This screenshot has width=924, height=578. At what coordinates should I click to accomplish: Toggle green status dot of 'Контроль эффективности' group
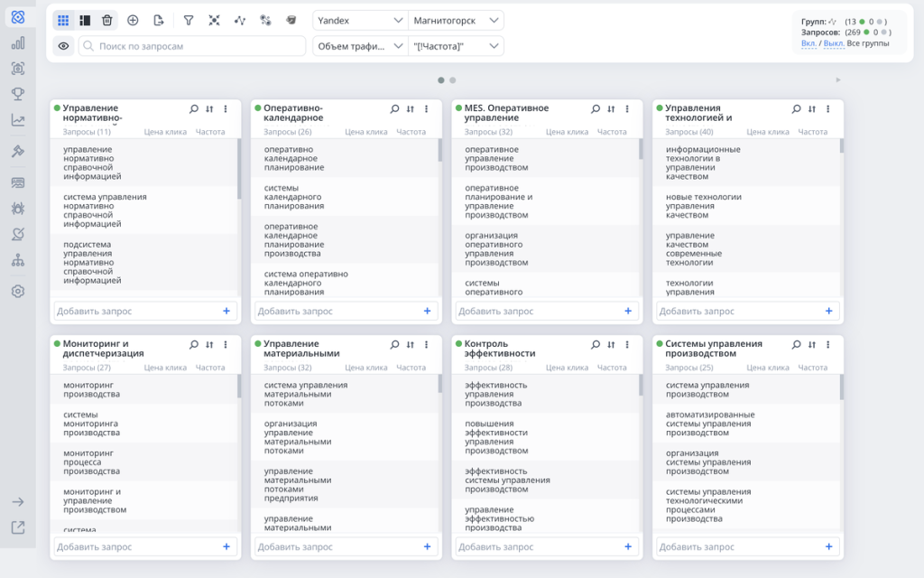[458, 343]
